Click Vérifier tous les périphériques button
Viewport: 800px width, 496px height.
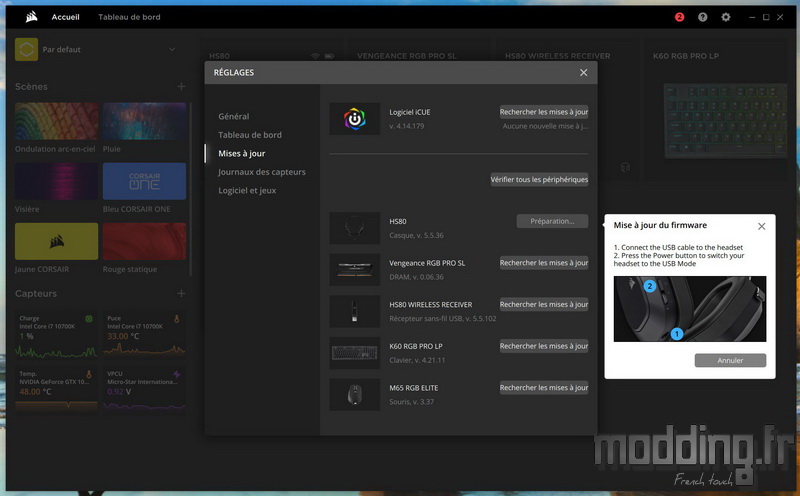(539, 179)
